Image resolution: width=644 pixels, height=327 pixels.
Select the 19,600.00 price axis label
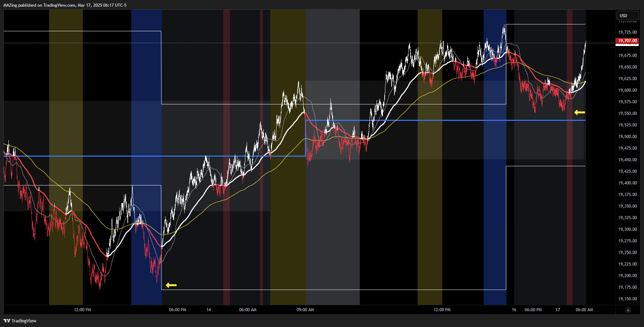coord(628,90)
